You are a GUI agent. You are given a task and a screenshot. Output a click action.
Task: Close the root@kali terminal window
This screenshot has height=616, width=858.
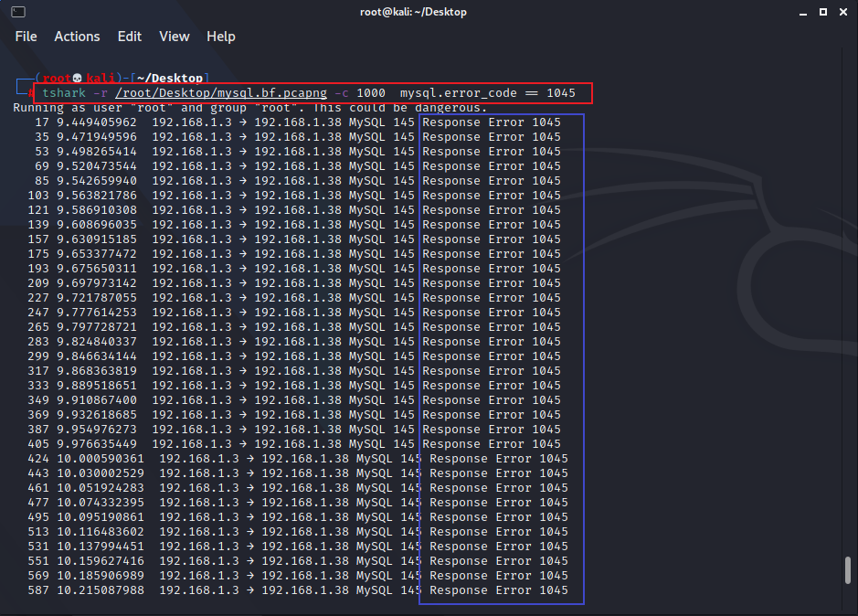tap(845, 12)
